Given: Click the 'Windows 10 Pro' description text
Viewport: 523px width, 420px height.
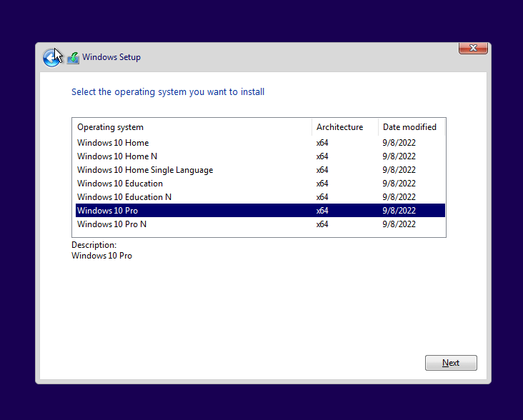Looking at the screenshot, I should [x=101, y=256].
